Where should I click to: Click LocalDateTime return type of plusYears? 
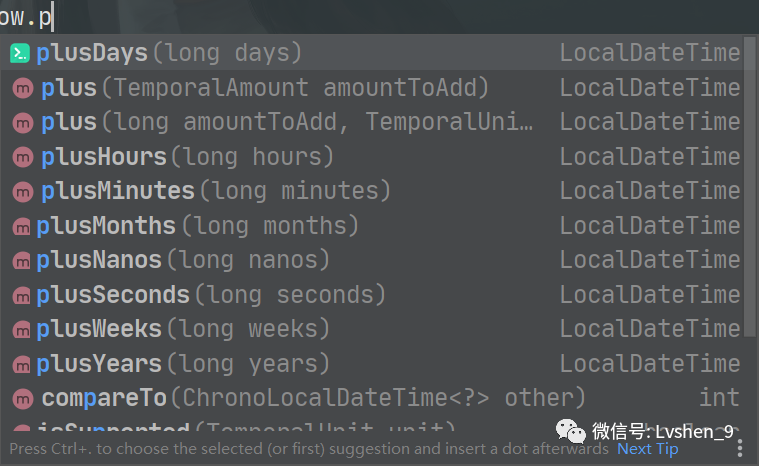click(649, 364)
